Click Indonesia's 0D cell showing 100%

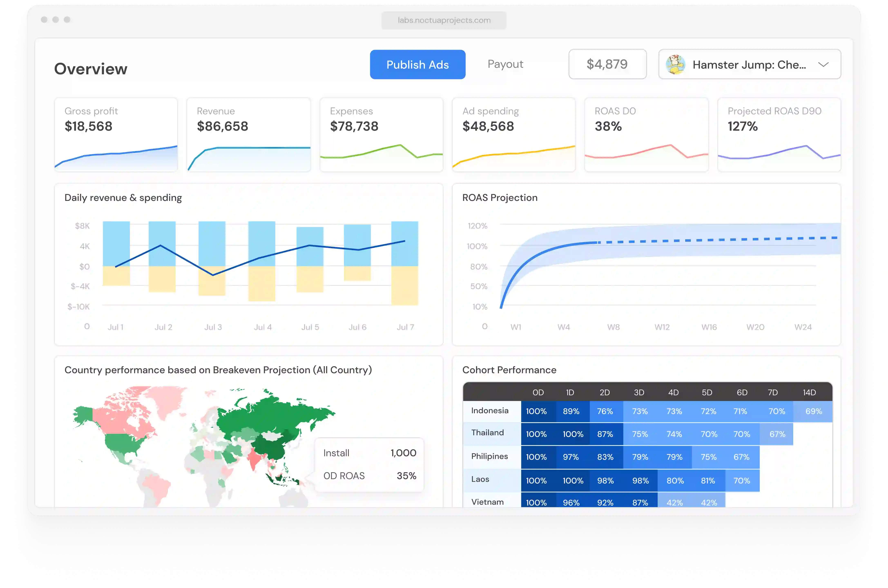click(538, 411)
